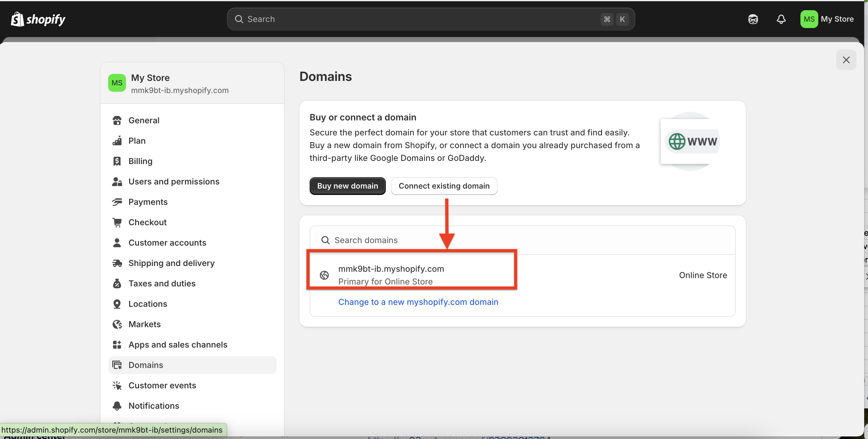Click Change to a new myshopify.com domain
868x439 pixels.
(418, 302)
